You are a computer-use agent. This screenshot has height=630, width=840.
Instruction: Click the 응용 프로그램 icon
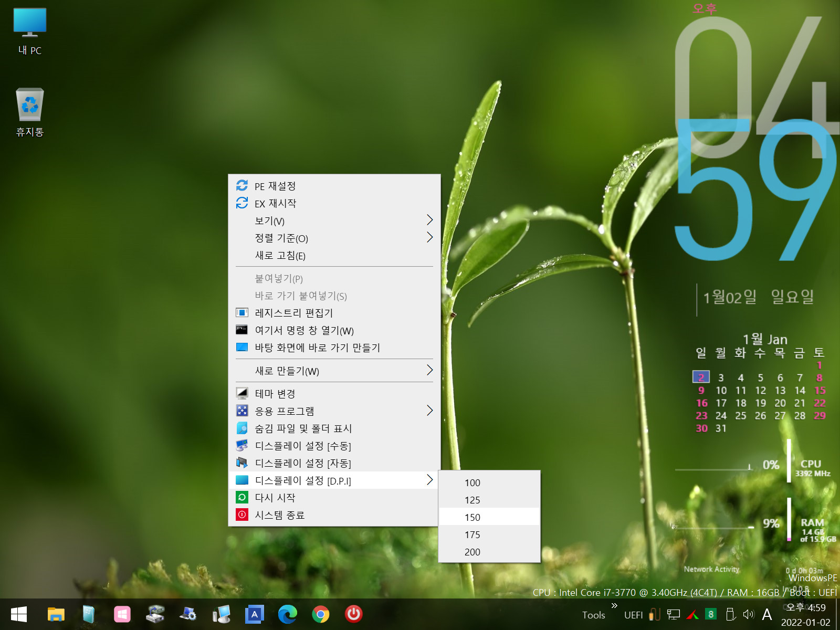(x=242, y=411)
